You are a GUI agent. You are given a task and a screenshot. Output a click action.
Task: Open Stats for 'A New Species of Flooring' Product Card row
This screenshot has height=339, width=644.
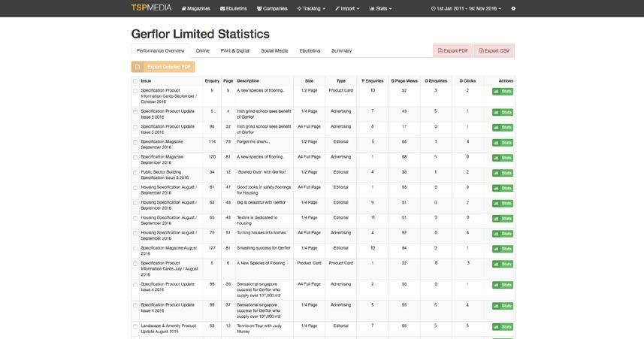click(502, 264)
